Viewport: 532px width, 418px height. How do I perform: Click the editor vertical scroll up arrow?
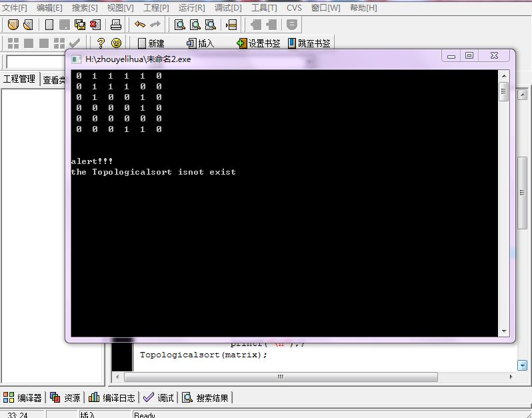[523, 95]
